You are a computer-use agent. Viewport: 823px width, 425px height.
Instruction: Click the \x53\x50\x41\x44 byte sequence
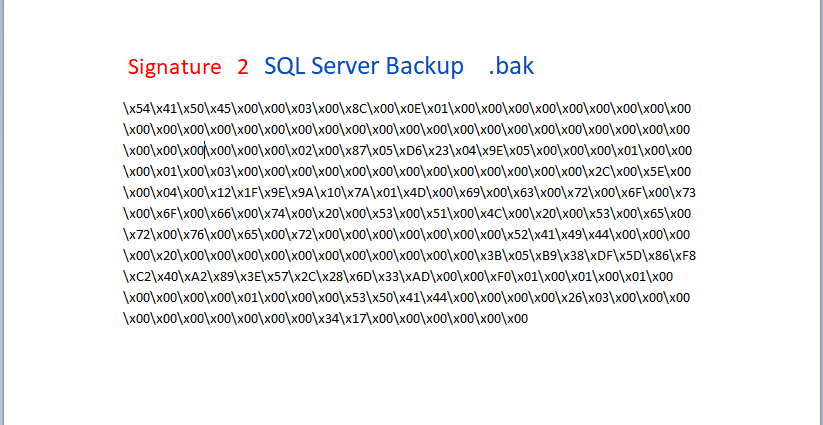pos(396,298)
